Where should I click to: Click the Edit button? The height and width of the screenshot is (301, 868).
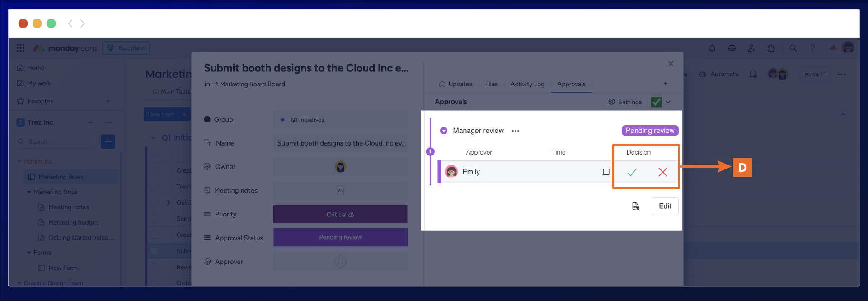pyautogui.click(x=665, y=206)
